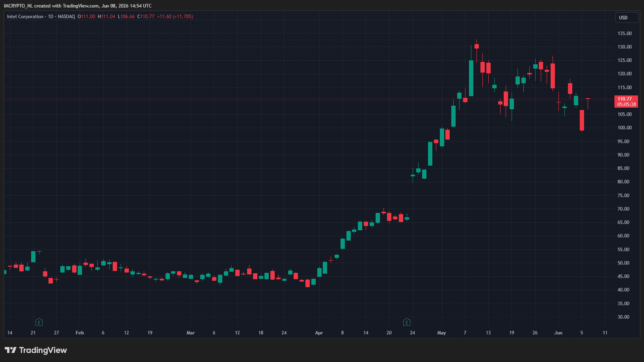This screenshot has height=362, width=644.
Task: Open the USD currency selector
Action: coord(627,18)
